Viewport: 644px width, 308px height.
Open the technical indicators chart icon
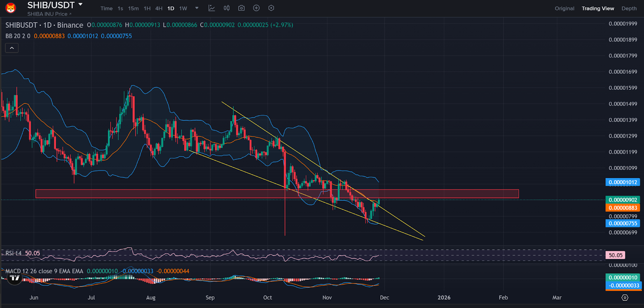coord(212,8)
